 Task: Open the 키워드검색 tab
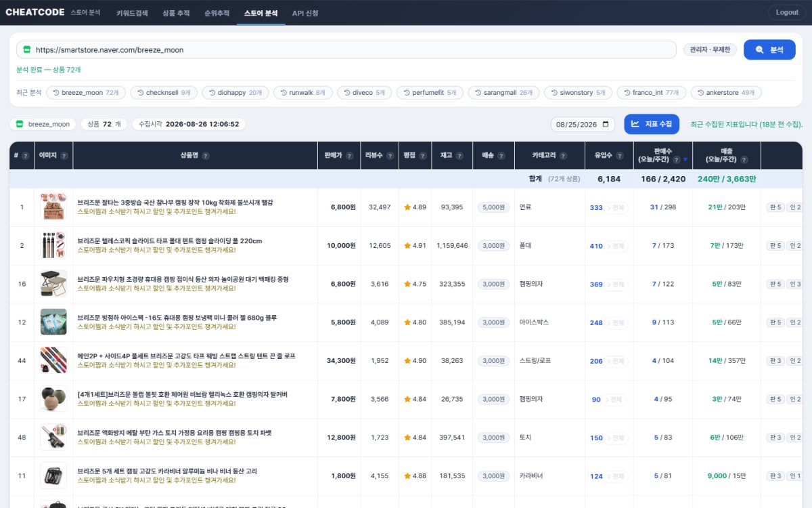coord(132,13)
